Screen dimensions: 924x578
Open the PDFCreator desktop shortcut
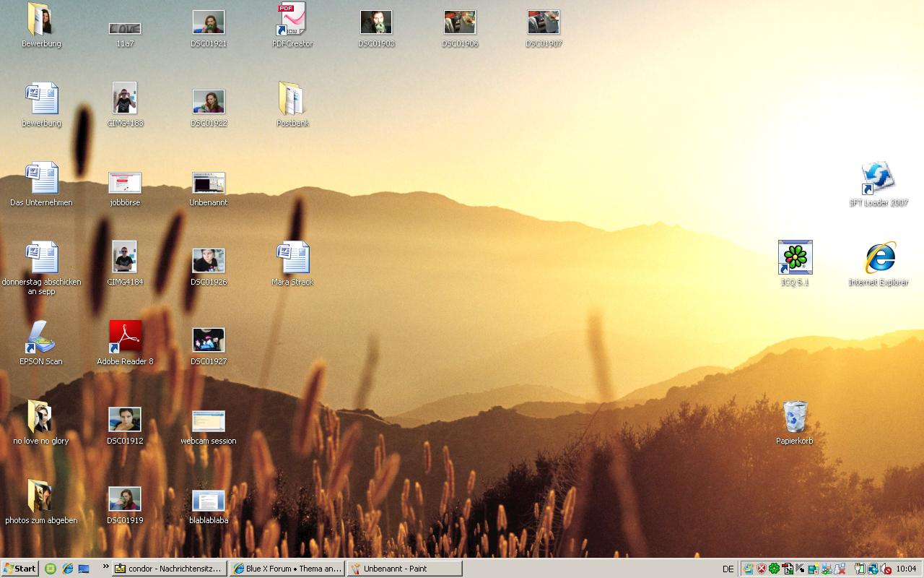[x=292, y=21]
